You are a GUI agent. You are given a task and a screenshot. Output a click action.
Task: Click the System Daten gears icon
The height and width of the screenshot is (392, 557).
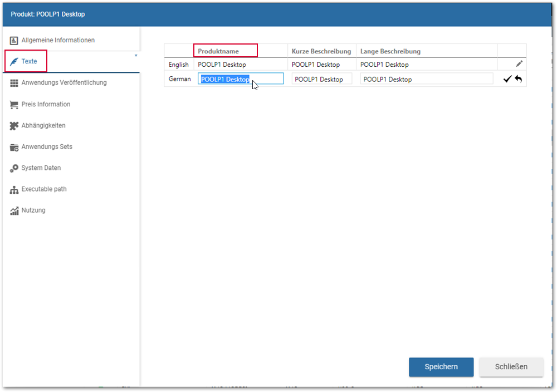click(14, 168)
